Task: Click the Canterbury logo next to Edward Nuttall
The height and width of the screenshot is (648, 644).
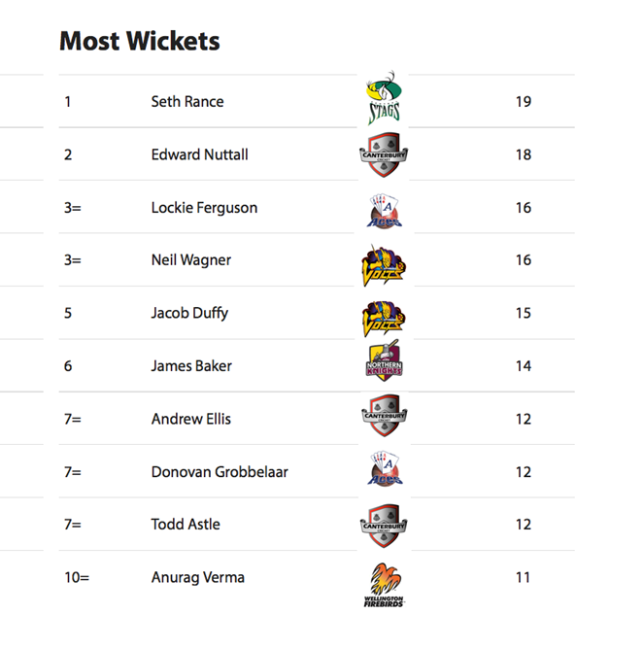Action: click(384, 155)
